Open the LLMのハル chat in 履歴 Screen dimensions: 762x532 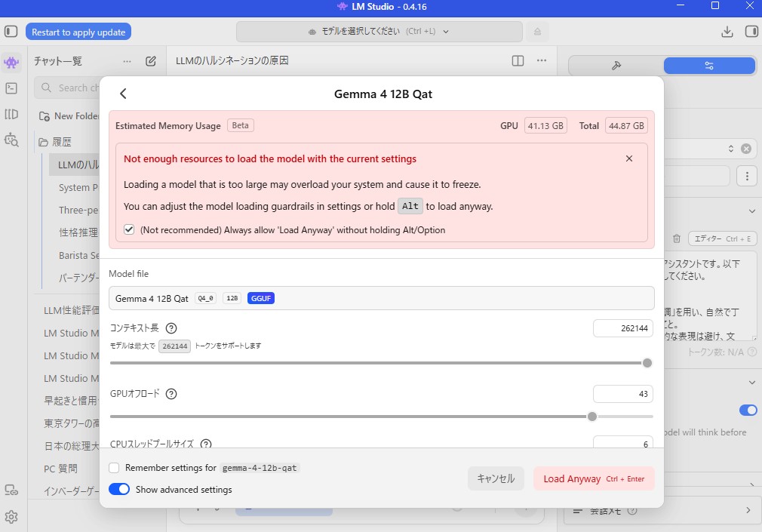coord(75,165)
